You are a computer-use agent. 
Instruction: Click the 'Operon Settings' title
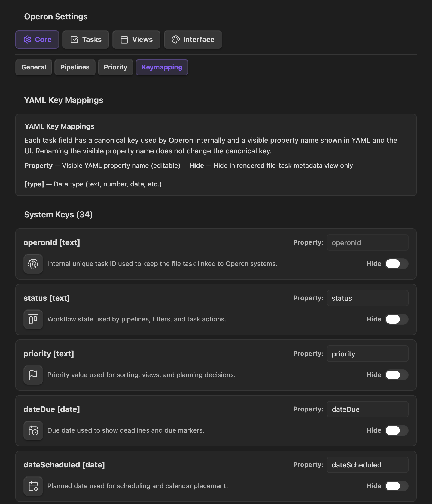56,17
